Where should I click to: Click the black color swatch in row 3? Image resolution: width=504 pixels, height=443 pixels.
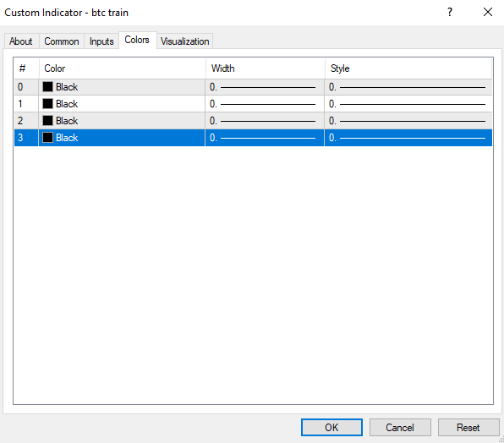point(47,138)
